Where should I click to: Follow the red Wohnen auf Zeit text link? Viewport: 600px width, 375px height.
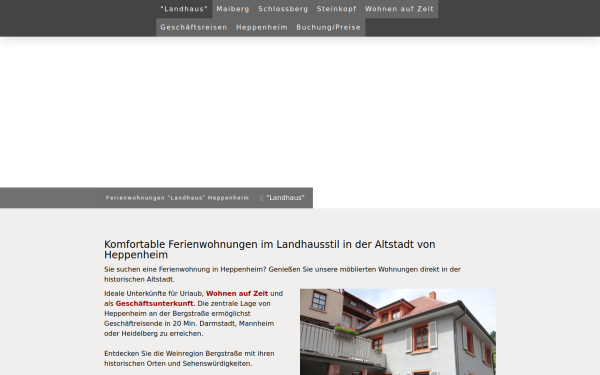(x=237, y=293)
